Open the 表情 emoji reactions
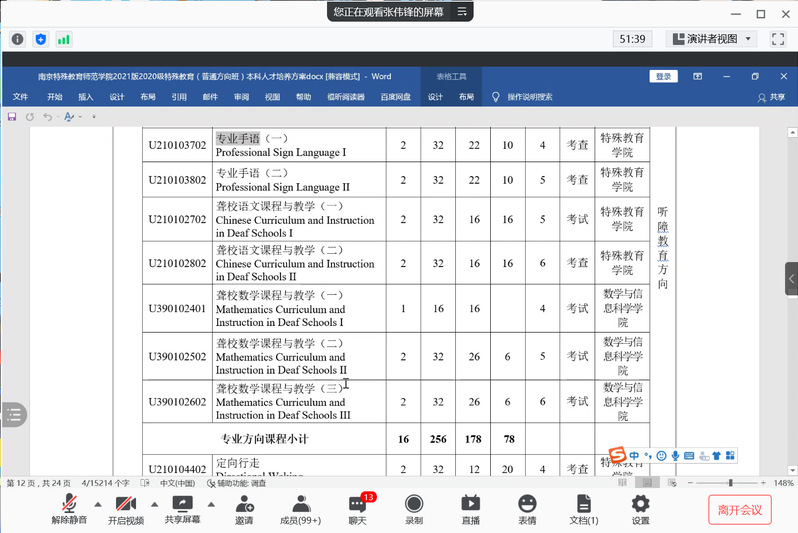 point(527,508)
